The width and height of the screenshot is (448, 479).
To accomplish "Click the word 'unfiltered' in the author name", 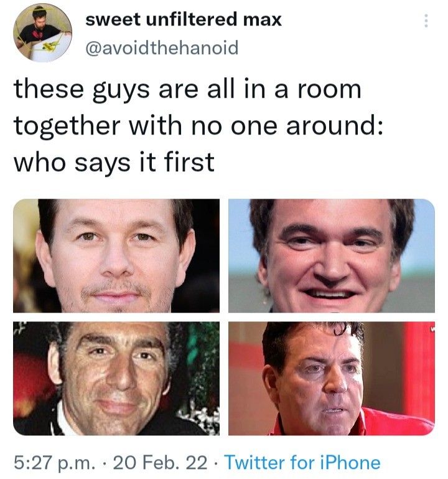I will click(192, 19).
